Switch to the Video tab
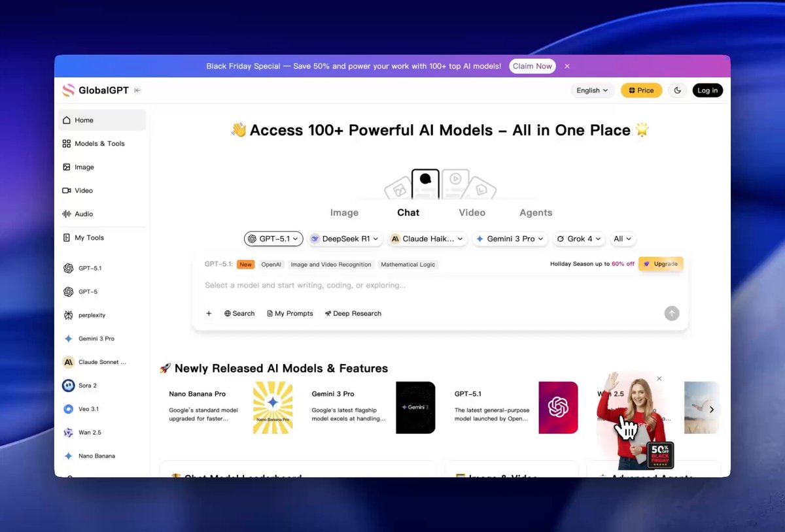This screenshot has height=532, width=785. coord(472,213)
